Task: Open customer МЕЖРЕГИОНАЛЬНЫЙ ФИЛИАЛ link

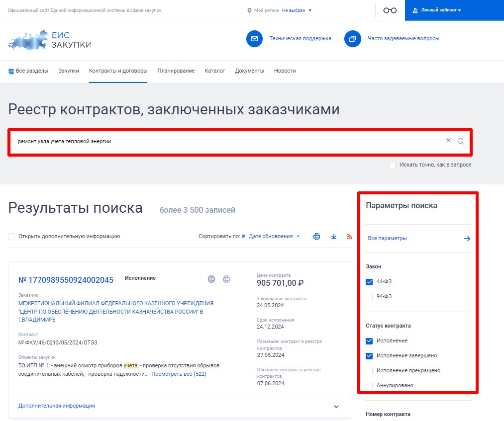Action: point(116,311)
